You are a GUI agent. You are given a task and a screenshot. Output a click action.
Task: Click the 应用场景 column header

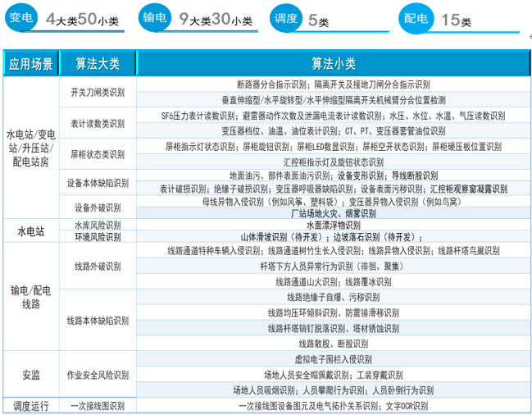pos(31,63)
